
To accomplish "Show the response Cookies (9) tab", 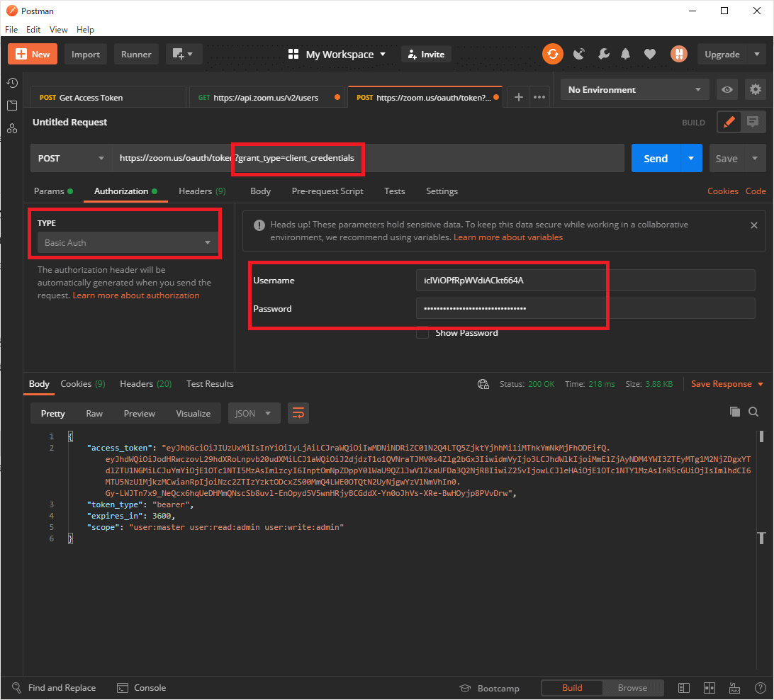I will pos(83,384).
